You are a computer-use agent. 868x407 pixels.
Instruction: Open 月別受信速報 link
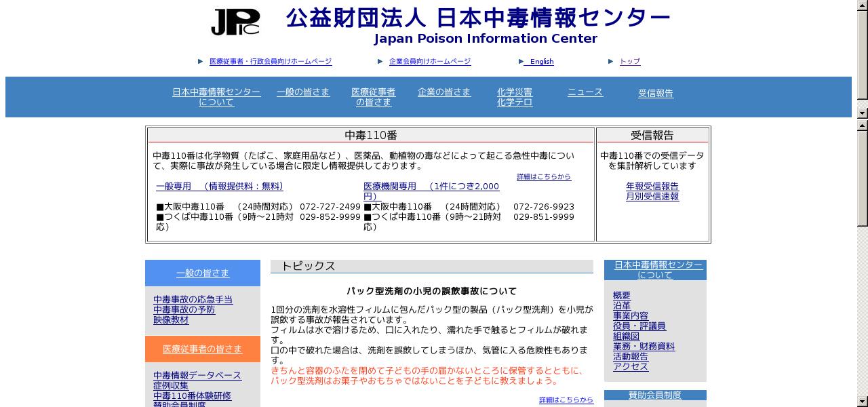pyautogui.click(x=652, y=197)
